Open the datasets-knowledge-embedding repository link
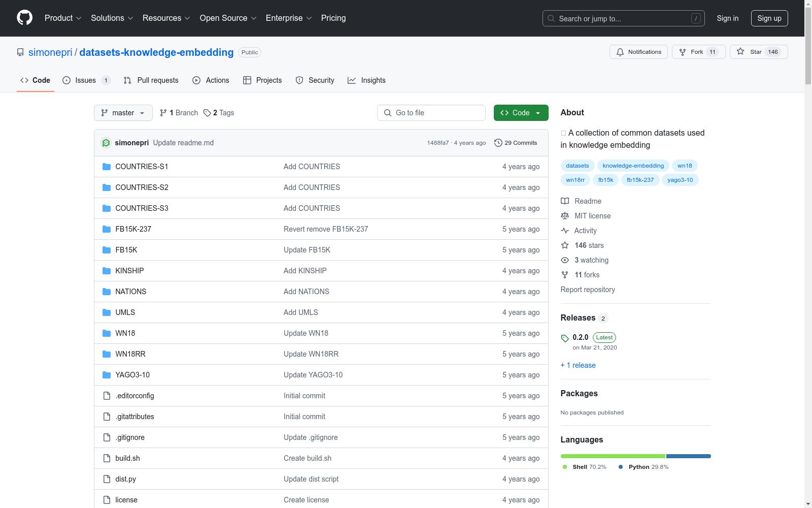 point(156,52)
